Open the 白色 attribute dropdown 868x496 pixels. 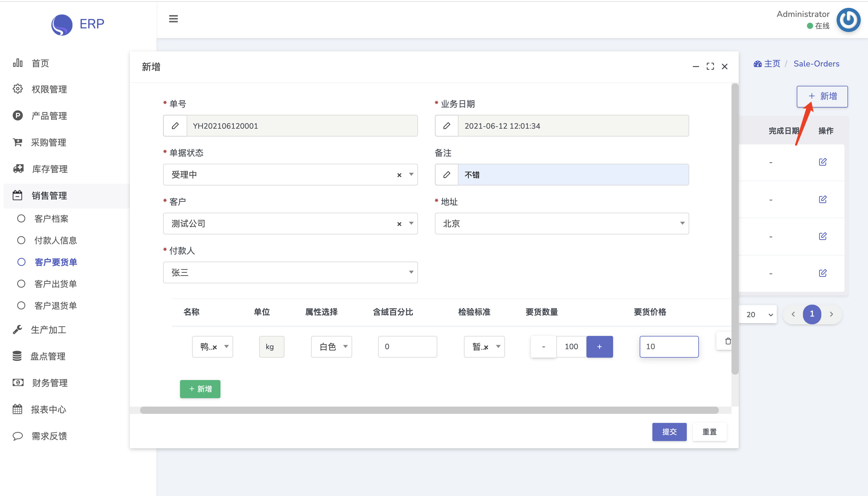[331, 347]
